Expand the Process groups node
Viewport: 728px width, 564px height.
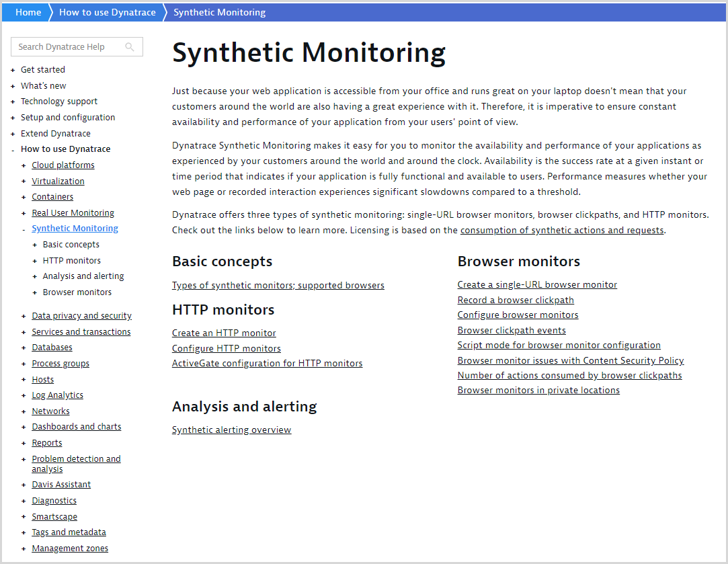click(24, 364)
